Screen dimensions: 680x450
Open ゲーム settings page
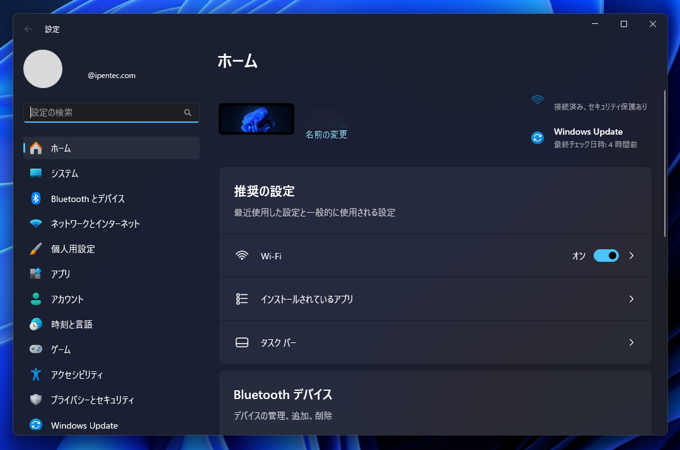pos(111,349)
